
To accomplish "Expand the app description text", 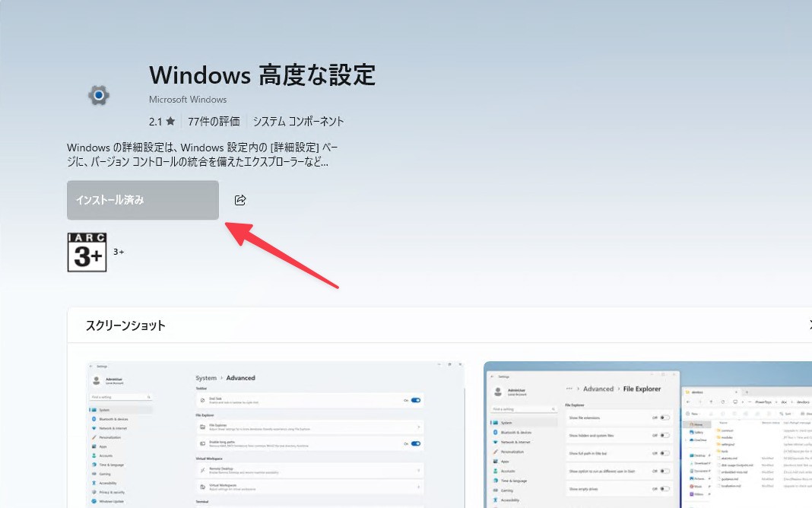I will [202, 155].
